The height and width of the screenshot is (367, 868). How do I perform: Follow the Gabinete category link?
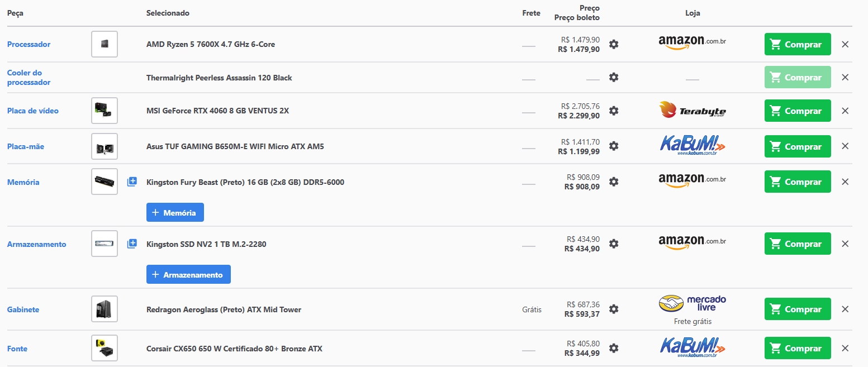(x=23, y=309)
